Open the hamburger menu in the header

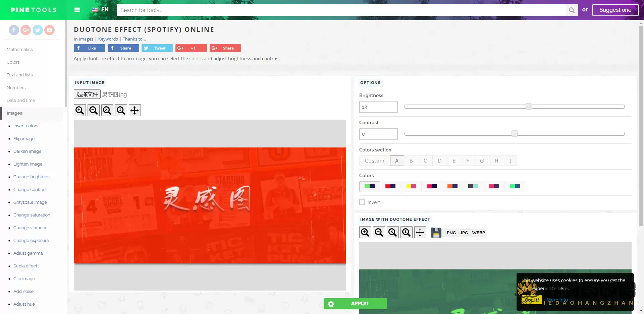77,10
